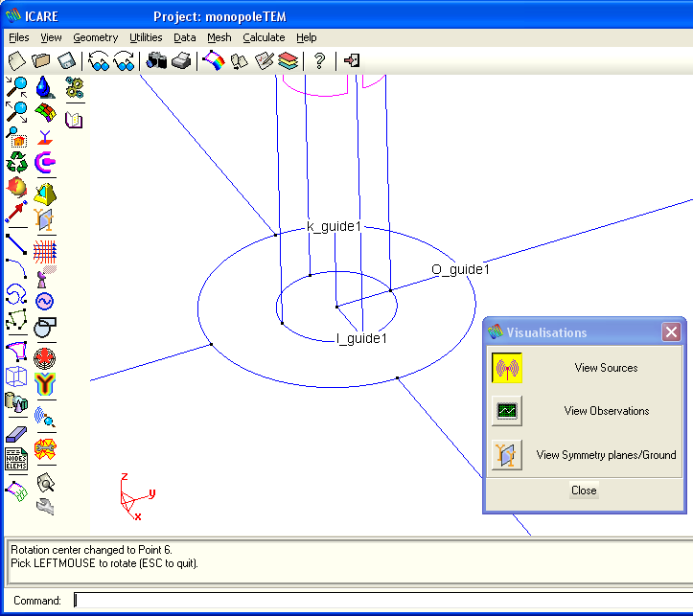Click the rainbow colored surface toolbar icon
Image resolution: width=693 pixels, height=616 pixels.
tap(214, 60)
